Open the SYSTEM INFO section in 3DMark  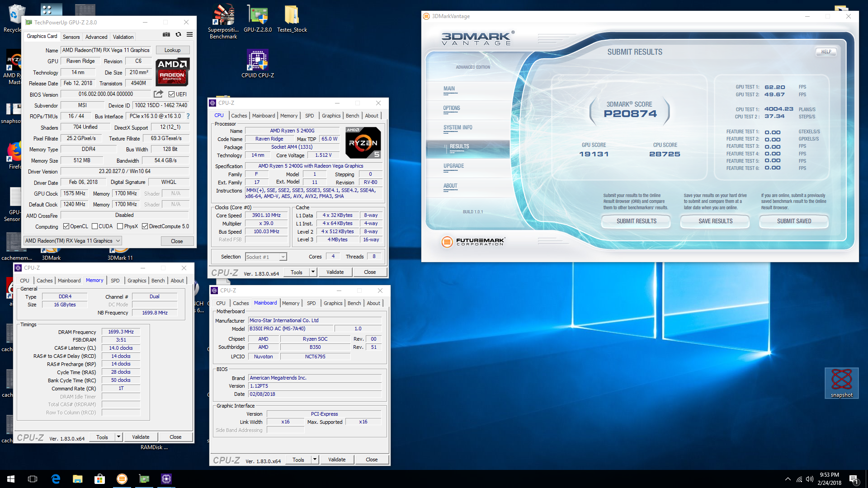(458, 128)
